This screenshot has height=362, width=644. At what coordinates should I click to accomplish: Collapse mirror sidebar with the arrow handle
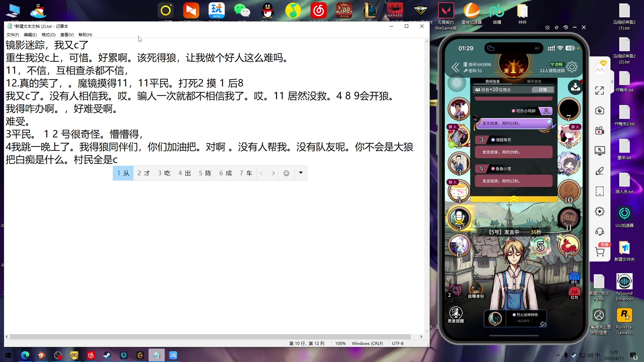tap(612, 81)
